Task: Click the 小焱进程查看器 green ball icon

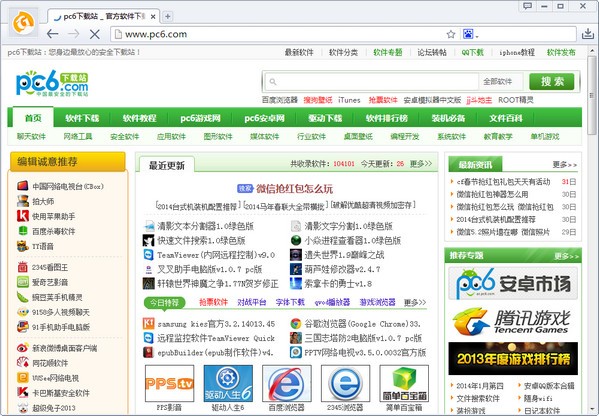Action: (x=295, y=240)
